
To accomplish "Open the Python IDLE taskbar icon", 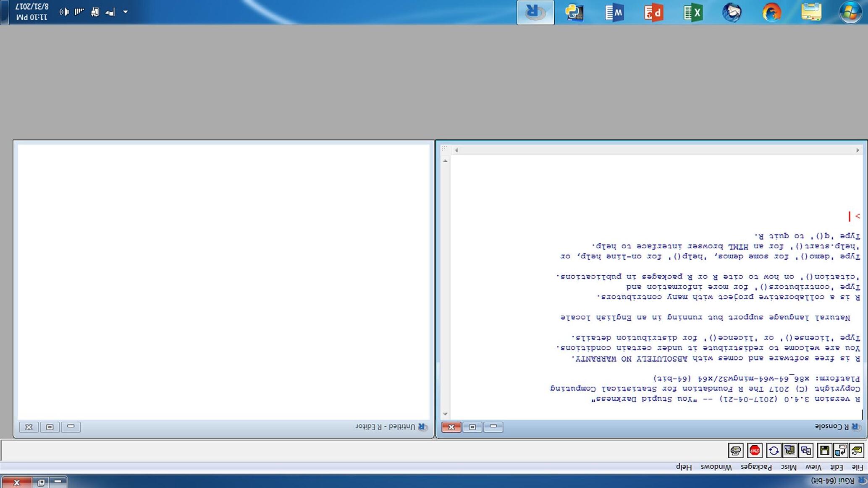I will pyautogui.click(x=574, y=13).
